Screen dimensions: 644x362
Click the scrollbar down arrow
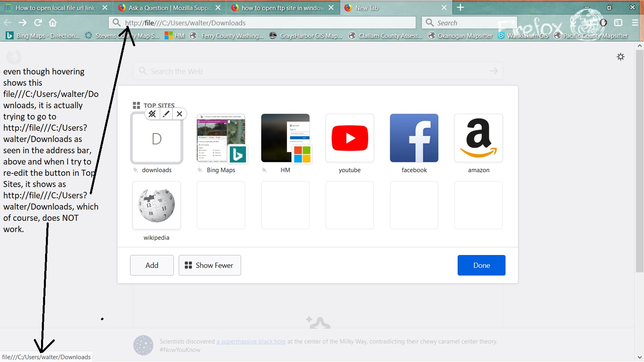tap(640, 357)
